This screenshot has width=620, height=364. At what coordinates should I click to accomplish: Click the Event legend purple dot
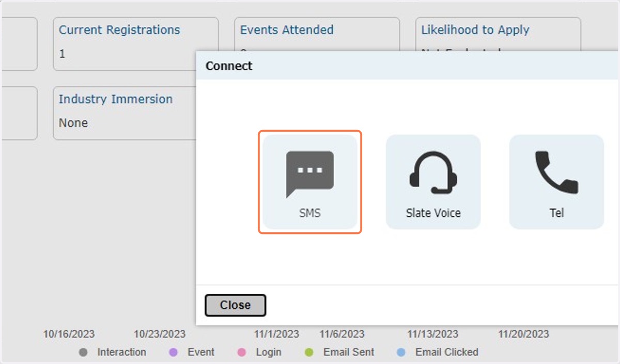point(174,353)
